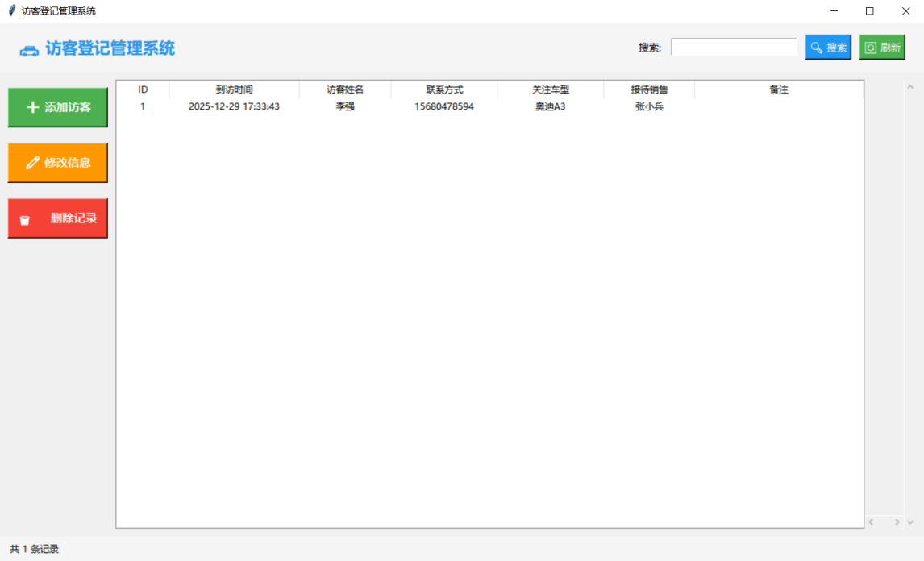Click the 联系方式 column header

[x=444, y=89]
